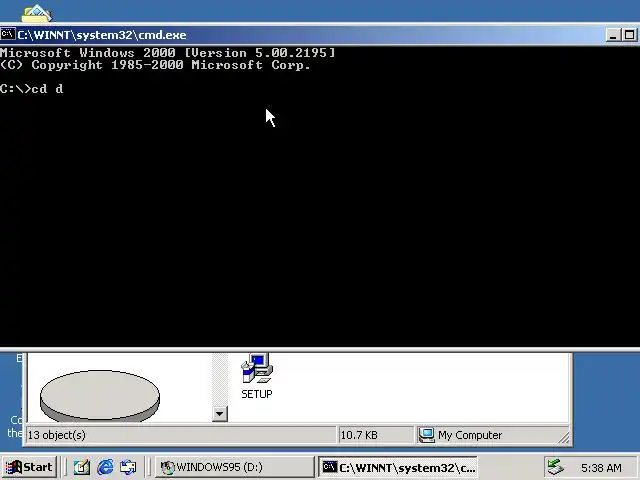Click the disk pie chart graphic
The width and height of the screenshot is (640, 480).
(100, 396)
